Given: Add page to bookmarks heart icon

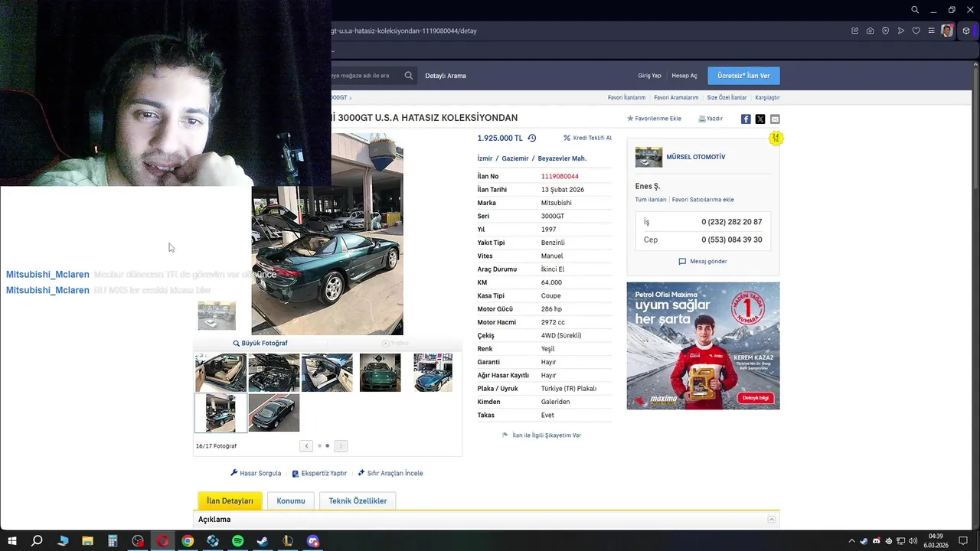Looking at the screenshot, I should (916, 31).
